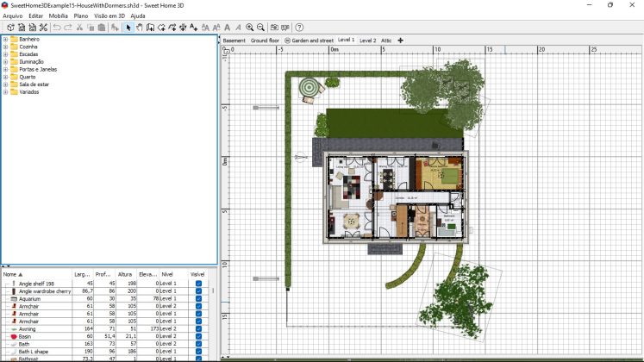This screenshot has height=362, width=644.
Task: Toggle visible checkbox for Level 2 Armchair
Action: (x=199, y=306)
